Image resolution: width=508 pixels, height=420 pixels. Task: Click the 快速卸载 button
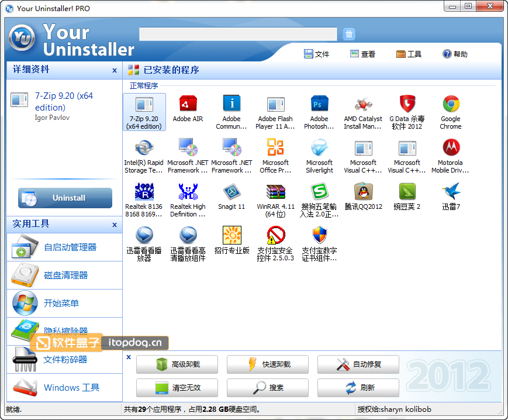pyautogui.click(x=268, y=364)
